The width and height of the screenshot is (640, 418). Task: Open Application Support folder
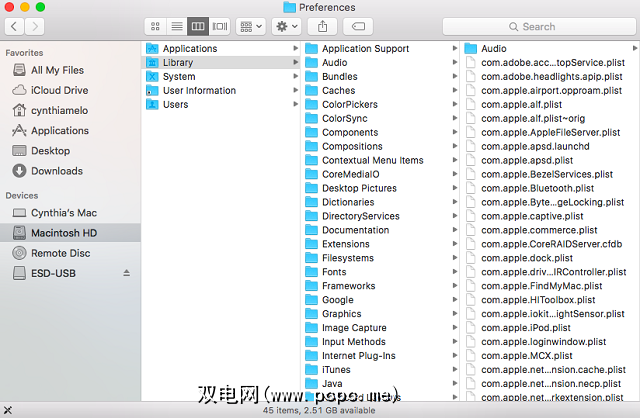coord(380,49)
